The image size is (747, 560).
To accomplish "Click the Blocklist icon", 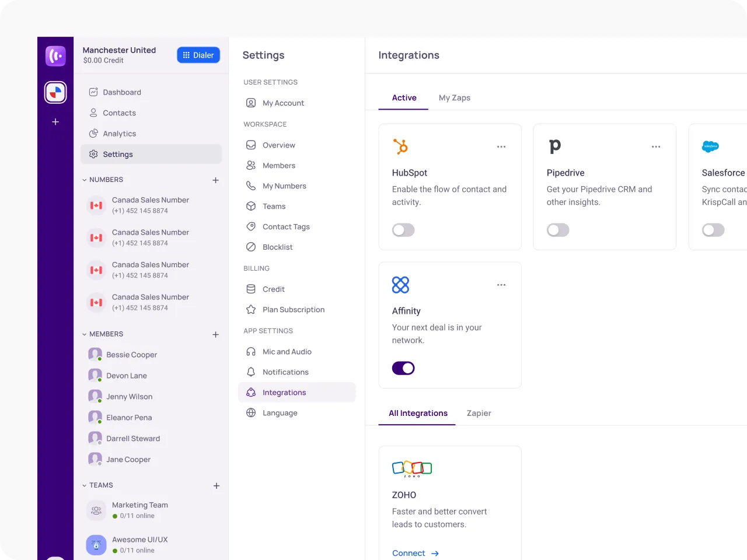I will coord(251,247).
